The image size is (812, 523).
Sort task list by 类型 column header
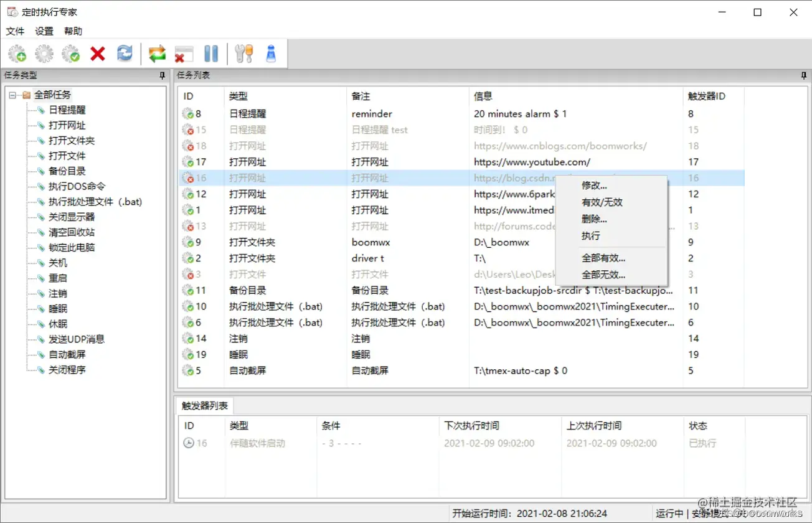click(x=285, y=97)
